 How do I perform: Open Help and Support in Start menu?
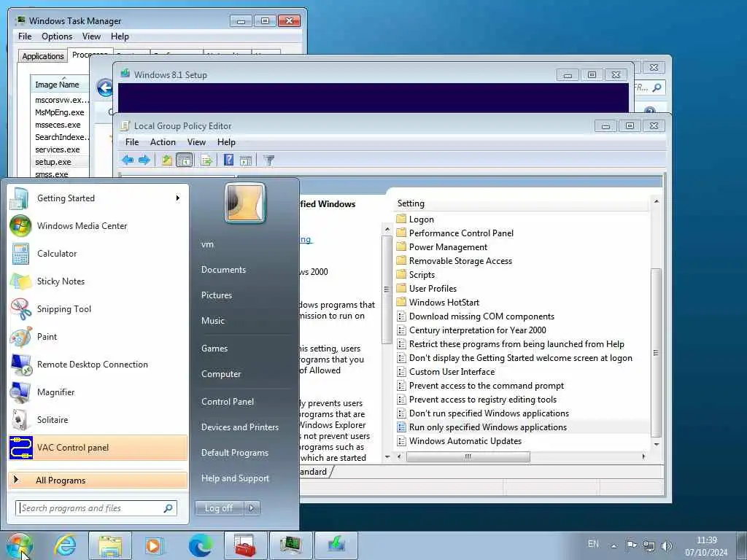click(x=235, y=478)
